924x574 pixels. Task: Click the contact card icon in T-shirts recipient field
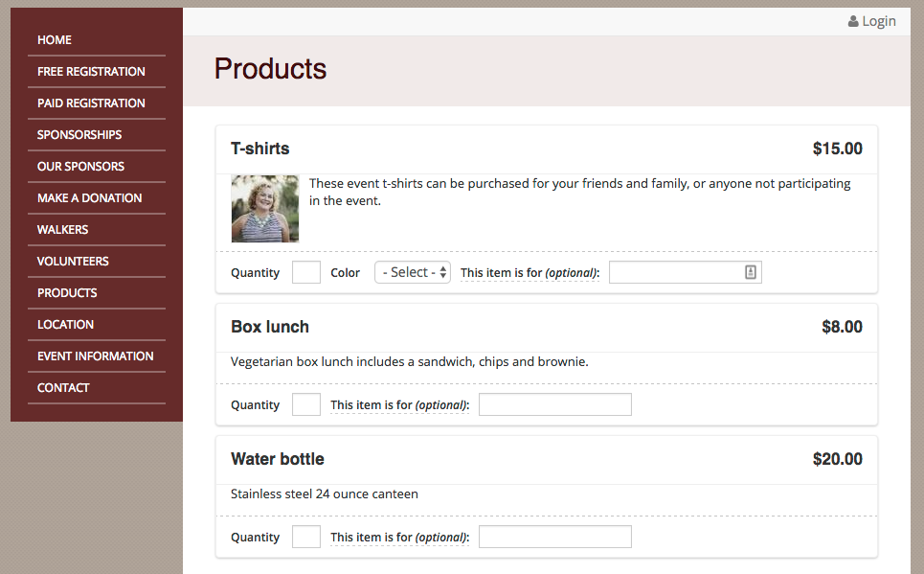point(750,272)
